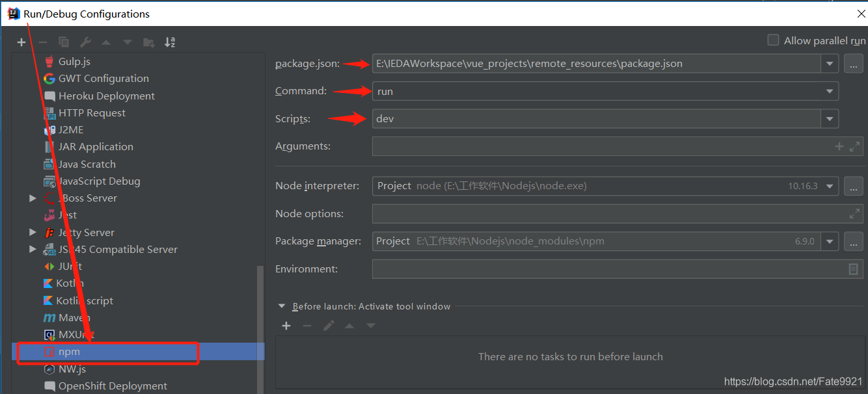
Task: Move configuration down with arrow icon
Action: click(128, 42)
